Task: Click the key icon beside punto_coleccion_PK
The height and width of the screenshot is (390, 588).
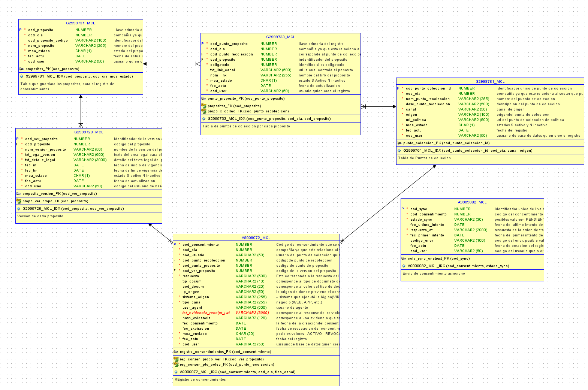Action: [399, 143]
